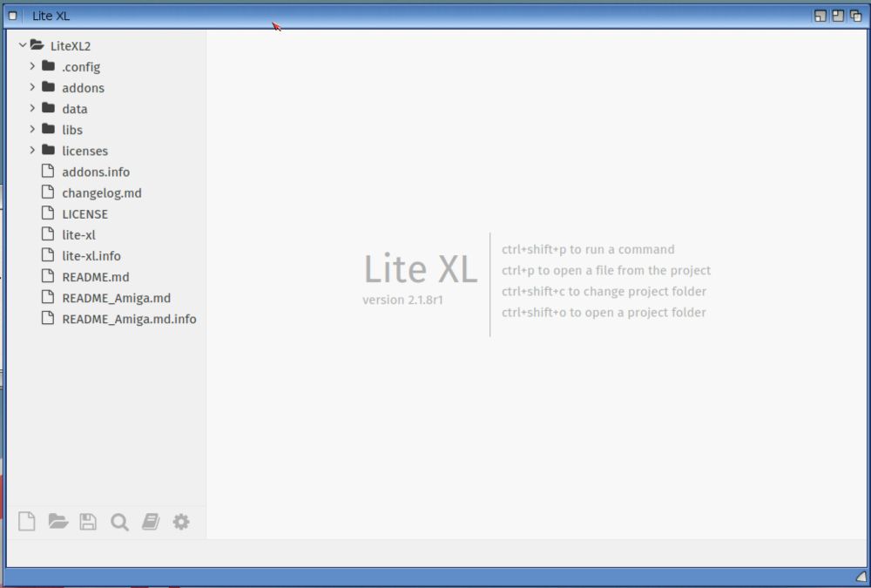The width and height of the screenshot is (871, 588).
Task: Open the addons.info file
Action: coord(96,172)
